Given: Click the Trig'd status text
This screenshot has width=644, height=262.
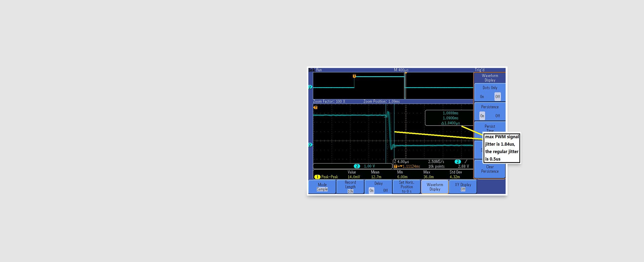Looking at the screenshot, I should click(480, 70).
